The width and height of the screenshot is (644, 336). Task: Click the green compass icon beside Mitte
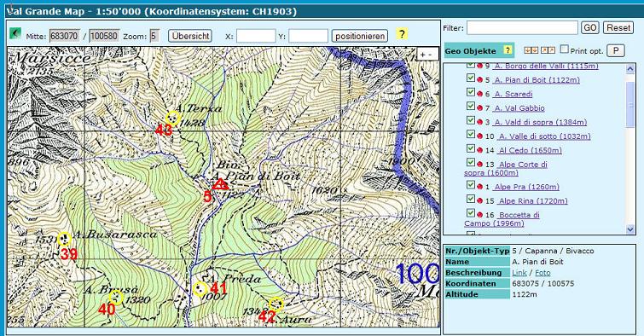click(15, 33)
